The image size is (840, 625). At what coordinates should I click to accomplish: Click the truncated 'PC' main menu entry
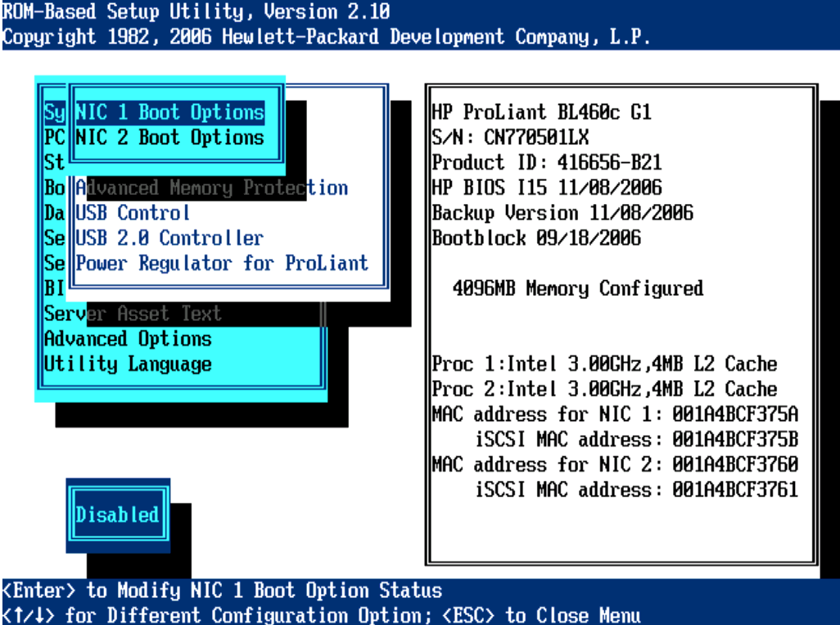[x=54, y=138]
